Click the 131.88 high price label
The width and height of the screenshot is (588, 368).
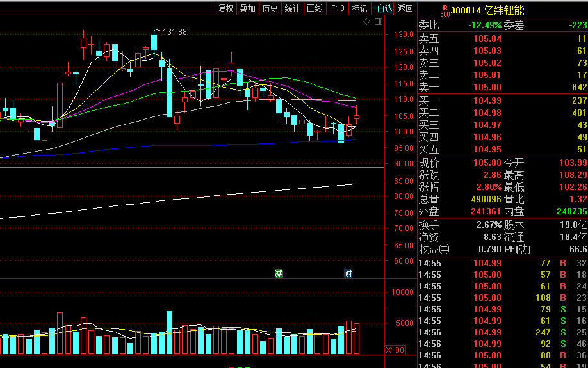(174, 32)
